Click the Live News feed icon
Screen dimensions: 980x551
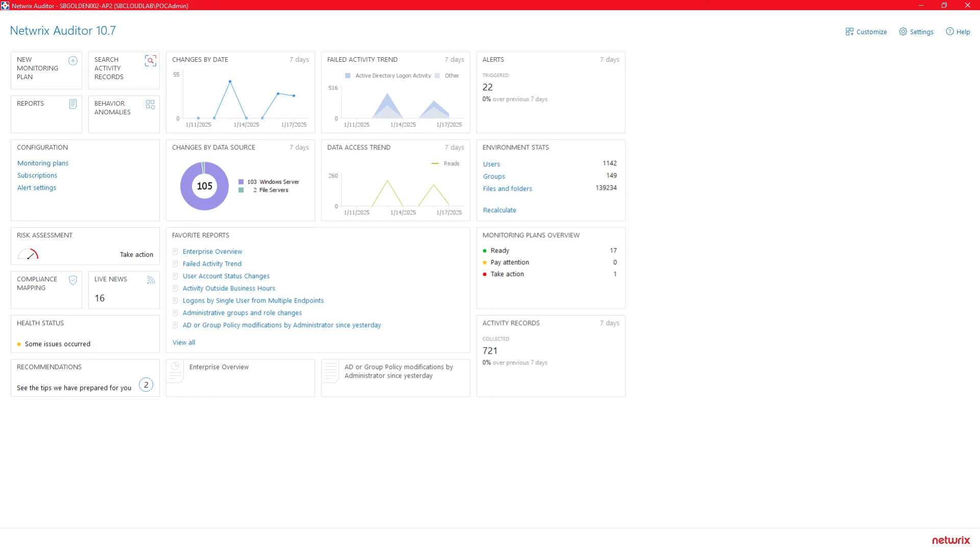(151, 280)
